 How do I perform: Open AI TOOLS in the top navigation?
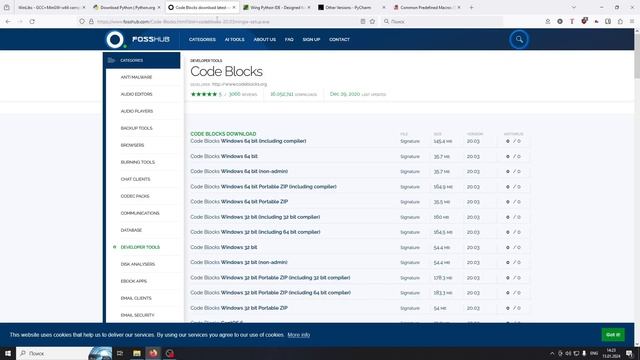pos(234,40)
